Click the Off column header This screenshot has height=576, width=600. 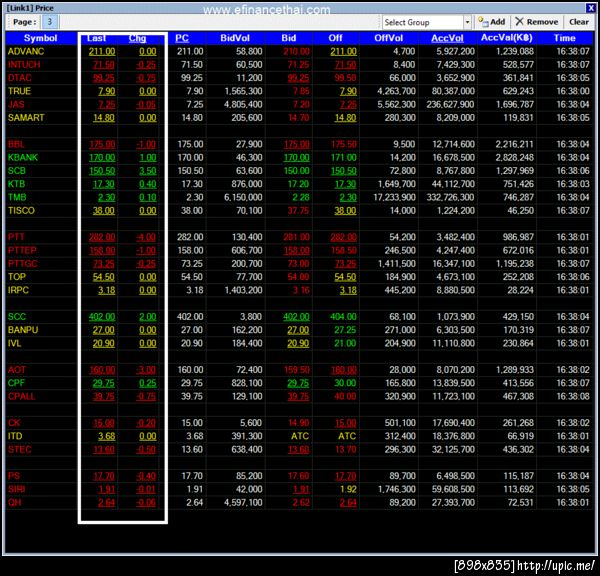335,38
